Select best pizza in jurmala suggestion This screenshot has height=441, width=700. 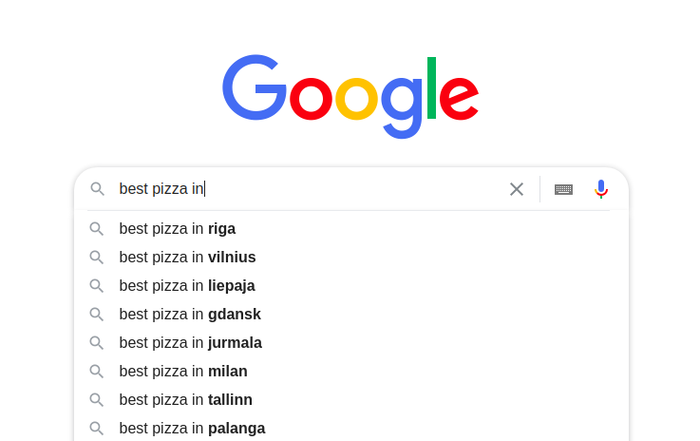tap(351, 343)
